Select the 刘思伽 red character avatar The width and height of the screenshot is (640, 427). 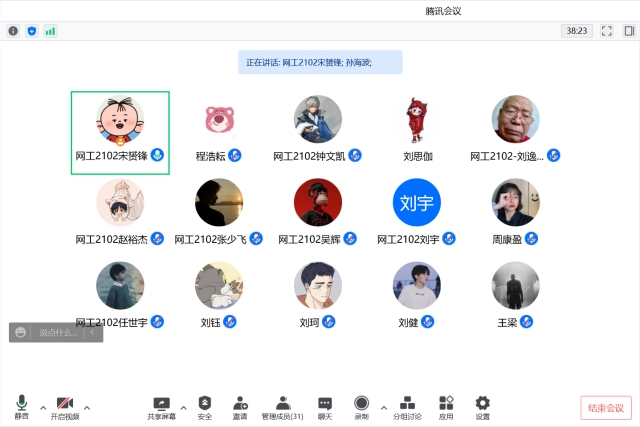(x=417, y=119)
